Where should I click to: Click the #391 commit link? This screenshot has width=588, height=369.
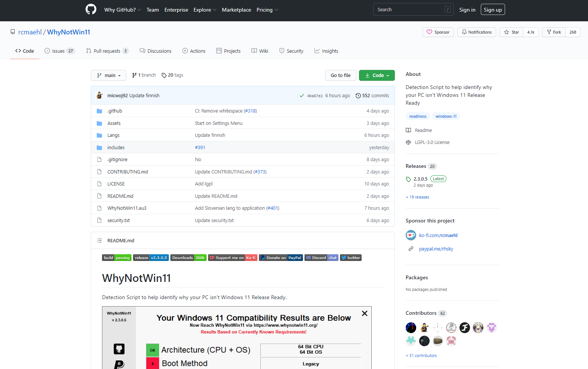click(200, 148)
